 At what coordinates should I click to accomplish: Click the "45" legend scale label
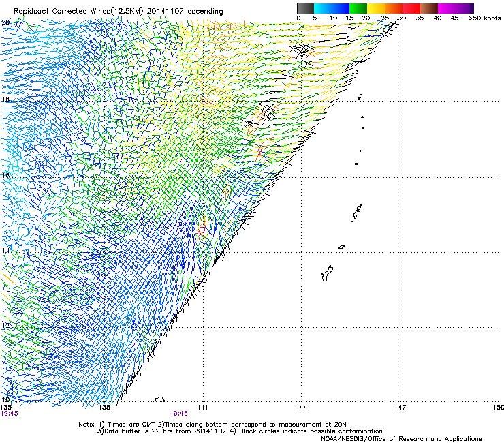454,18
